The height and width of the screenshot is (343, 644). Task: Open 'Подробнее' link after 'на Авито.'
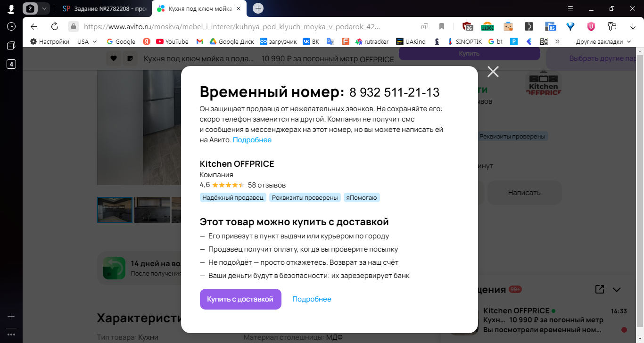tap(252, 140)
